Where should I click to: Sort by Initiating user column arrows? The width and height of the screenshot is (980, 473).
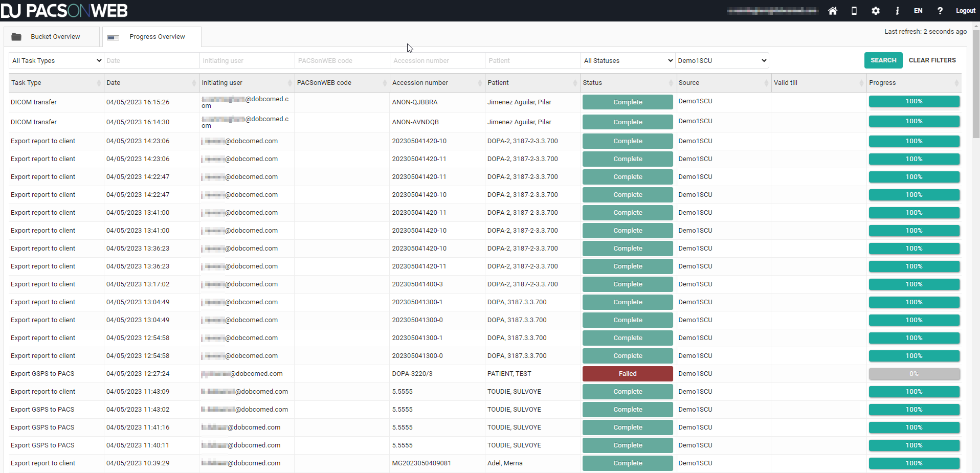[x=289, y=83]
